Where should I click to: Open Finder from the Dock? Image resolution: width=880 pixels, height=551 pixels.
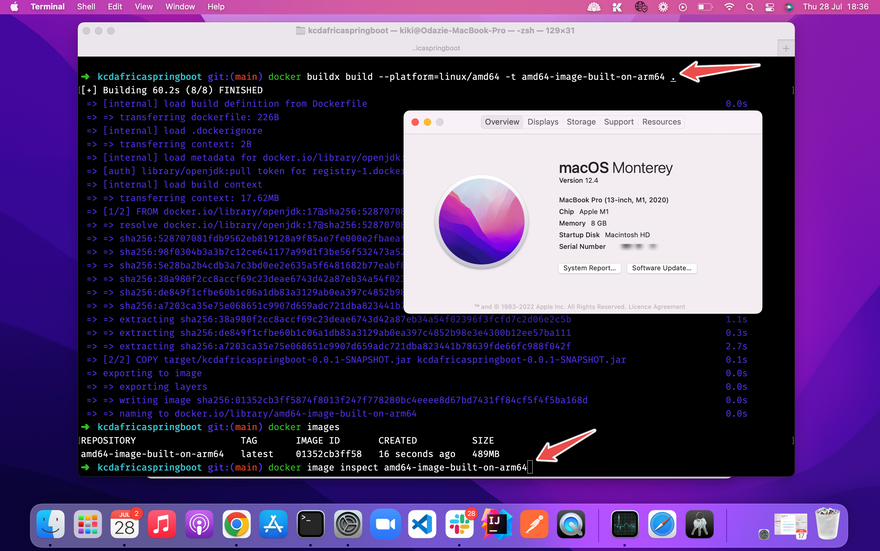(51, 525)
